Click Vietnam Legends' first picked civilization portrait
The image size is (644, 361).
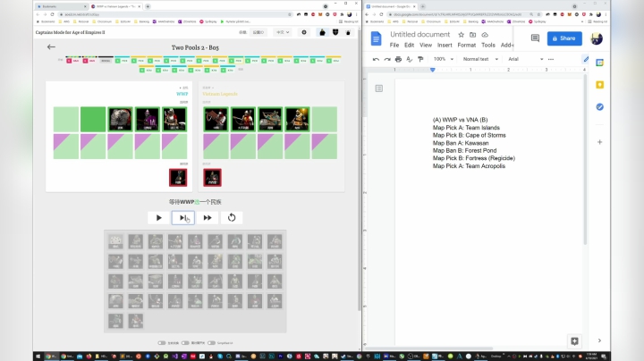tap(216, 120)
